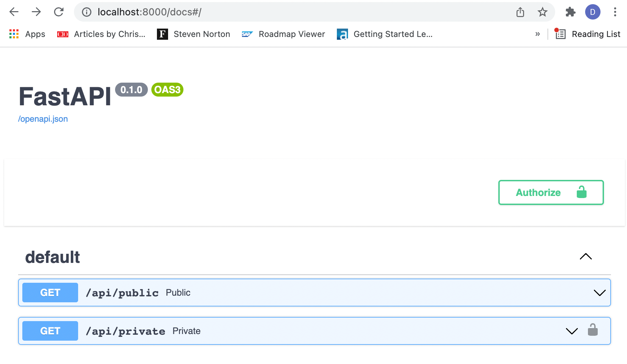Open the browser extensions puzzle icon

tap(570, 12)
